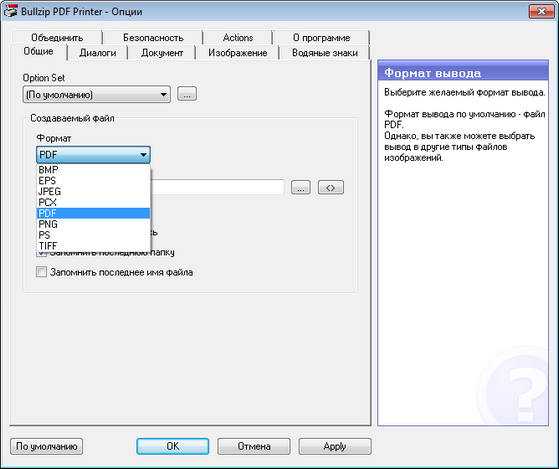Image resolution: width=559 pixels, height=469 pixels.
Task: Click the Отмена button
Action: 254,446
